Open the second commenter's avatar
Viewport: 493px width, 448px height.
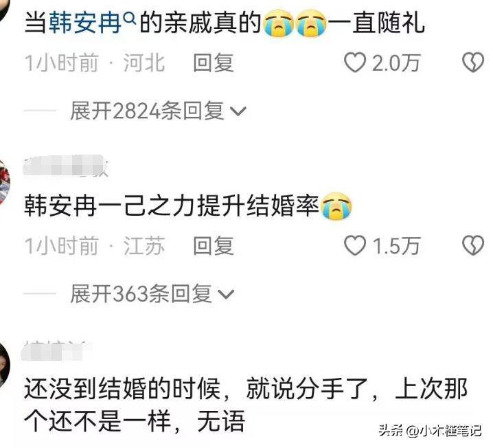coord(5,183)
